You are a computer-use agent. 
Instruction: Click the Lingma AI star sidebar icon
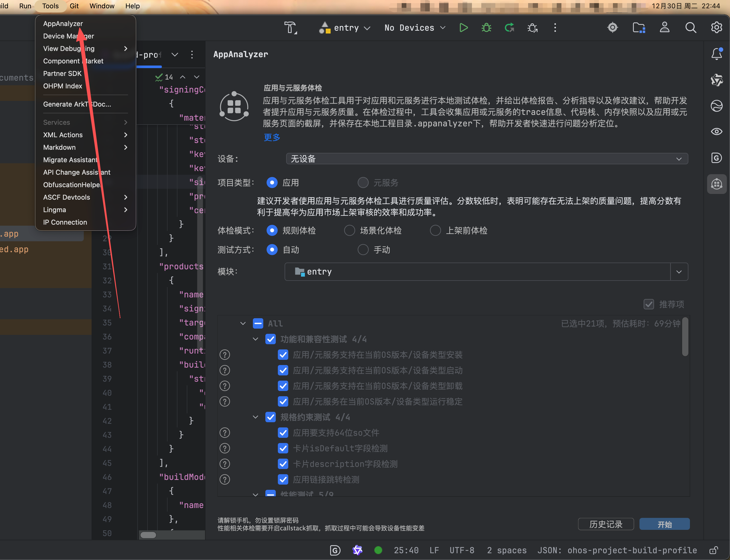click(717, 80)
